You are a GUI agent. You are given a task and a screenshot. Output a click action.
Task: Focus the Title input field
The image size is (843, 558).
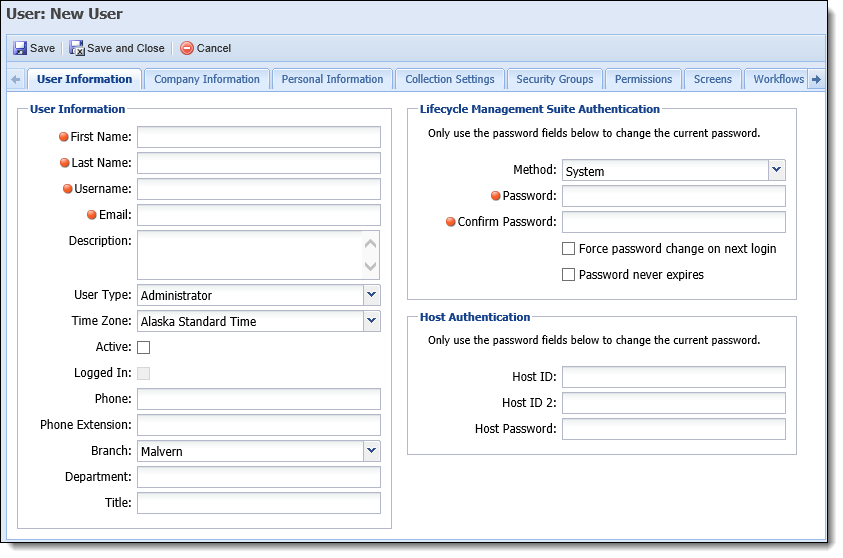[x=259, y=503]
